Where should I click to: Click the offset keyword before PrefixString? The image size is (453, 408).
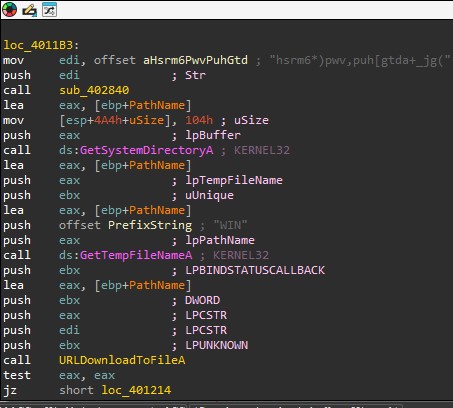coord(80,225)
